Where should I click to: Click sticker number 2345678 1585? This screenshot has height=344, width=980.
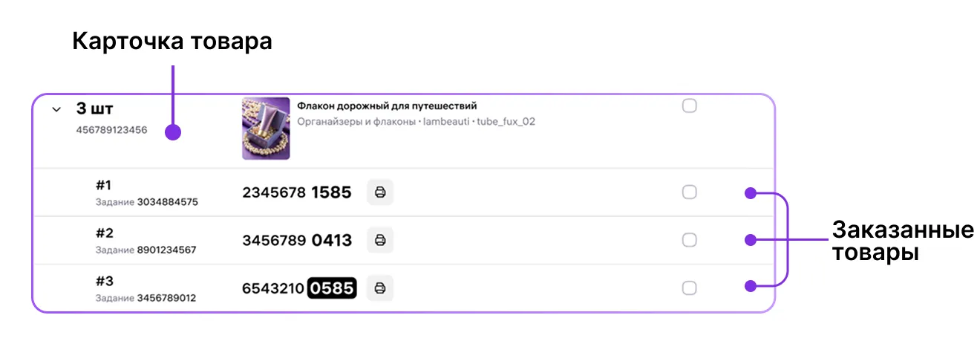coord(296,192)
